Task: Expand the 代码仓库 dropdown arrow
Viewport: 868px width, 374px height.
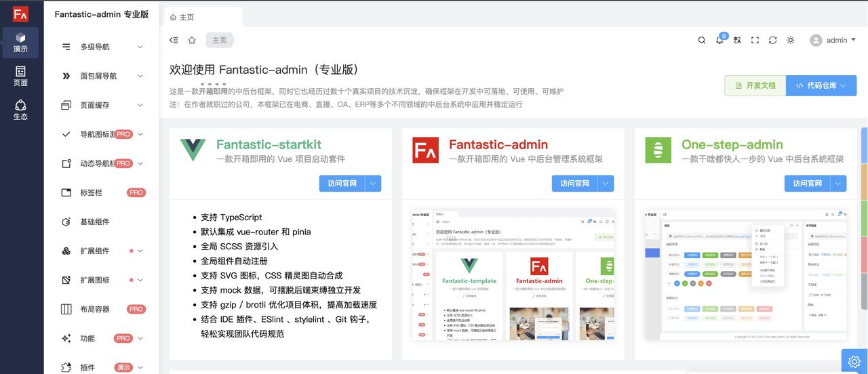Action: (x=844, y=86)
